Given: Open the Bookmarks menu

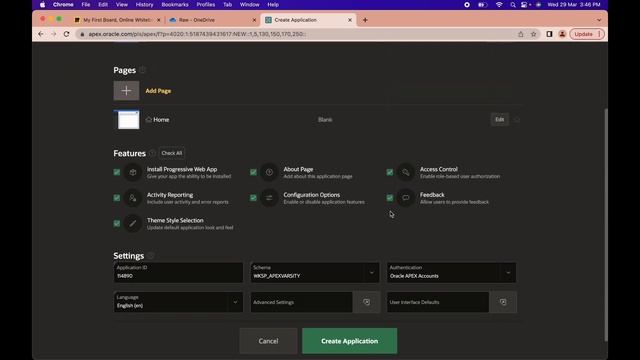Looking at the screenshot, I should (x=175, y=4).
